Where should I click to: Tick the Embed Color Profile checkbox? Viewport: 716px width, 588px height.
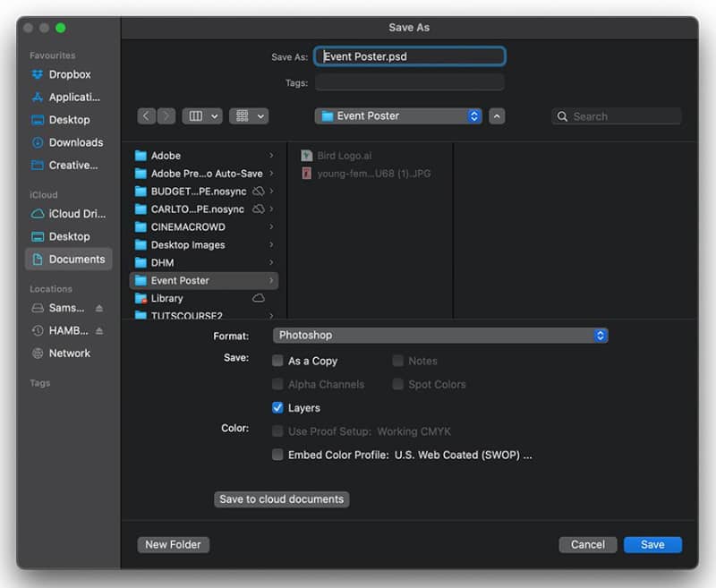click(x=277, y=455)
